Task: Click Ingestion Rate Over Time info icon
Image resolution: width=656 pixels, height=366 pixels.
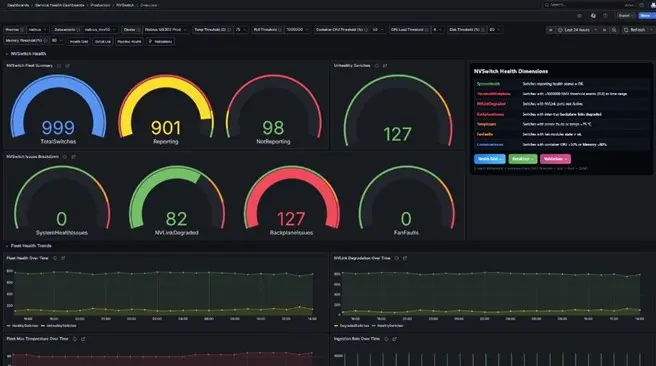Action: point(386,339)
